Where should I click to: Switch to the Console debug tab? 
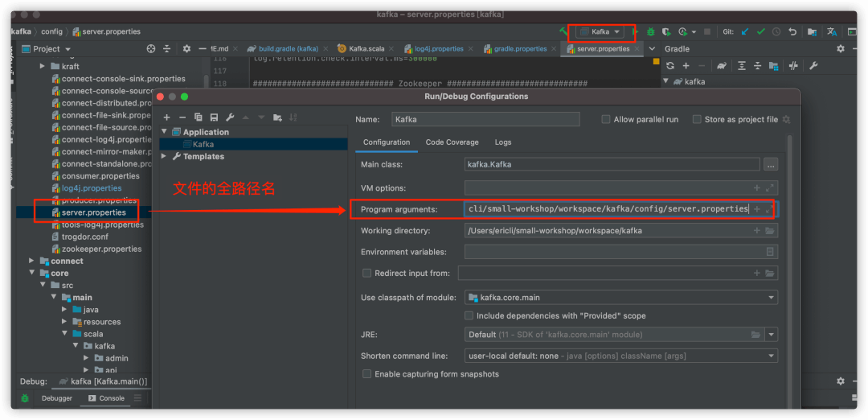click(106, 397)
